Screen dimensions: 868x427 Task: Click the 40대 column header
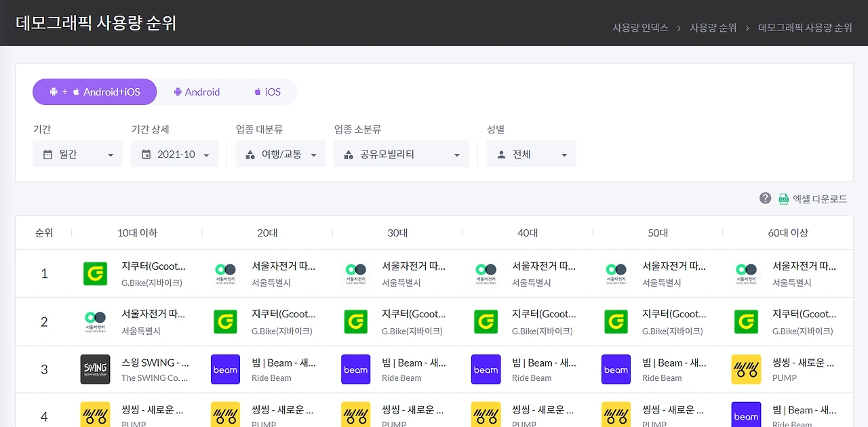point(528,233)
